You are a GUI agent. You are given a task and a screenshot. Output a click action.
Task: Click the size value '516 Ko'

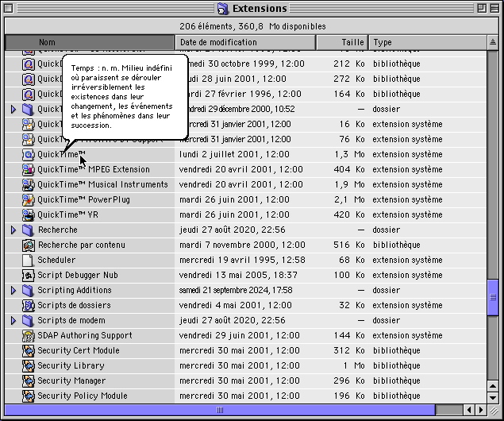(349, 245)
